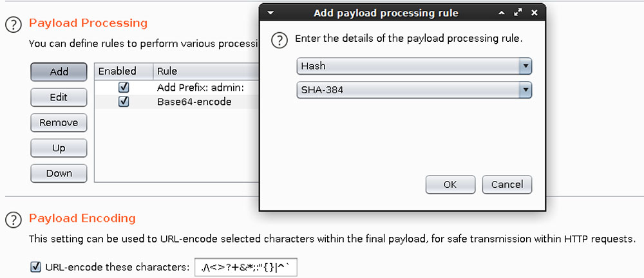The image size is (644, 278).
Task: Close the Add payload processing rule dialog
Action: tap(535, 13)
